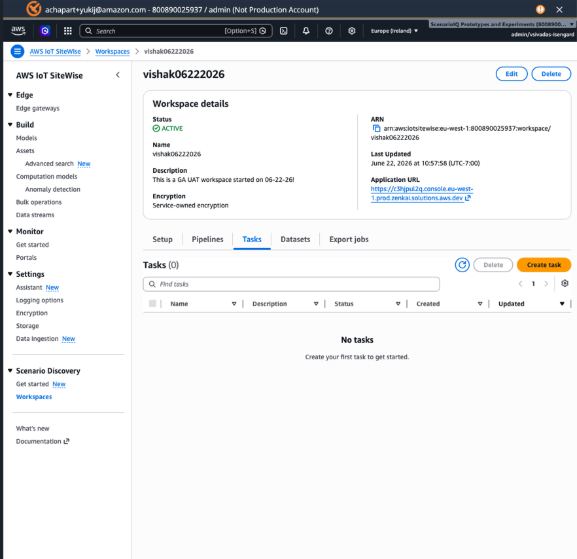This screenshot has height=559, width=577.
Task: Click the orange warning icon in title bar
Action: pyautogui.click(x=540, y=10)
